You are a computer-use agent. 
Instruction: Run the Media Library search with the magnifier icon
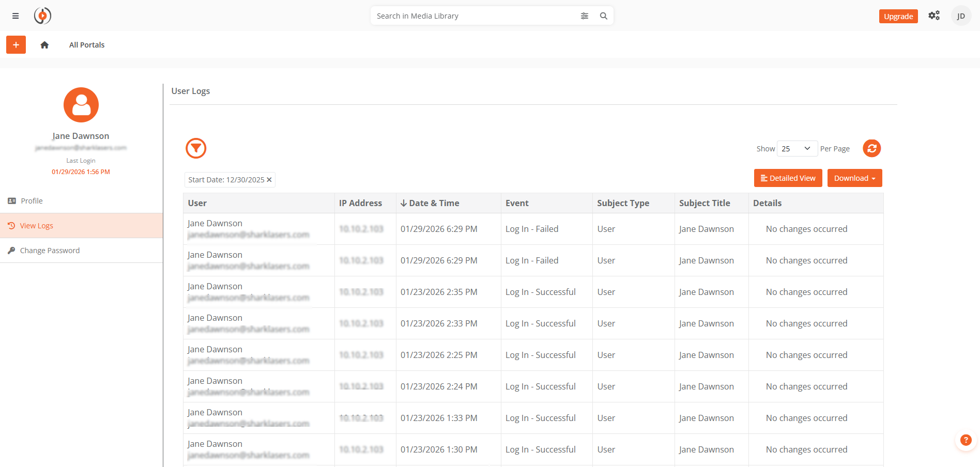(603, 16)
